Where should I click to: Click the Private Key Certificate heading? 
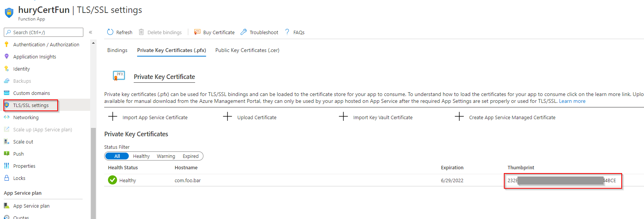coord(164,77)
